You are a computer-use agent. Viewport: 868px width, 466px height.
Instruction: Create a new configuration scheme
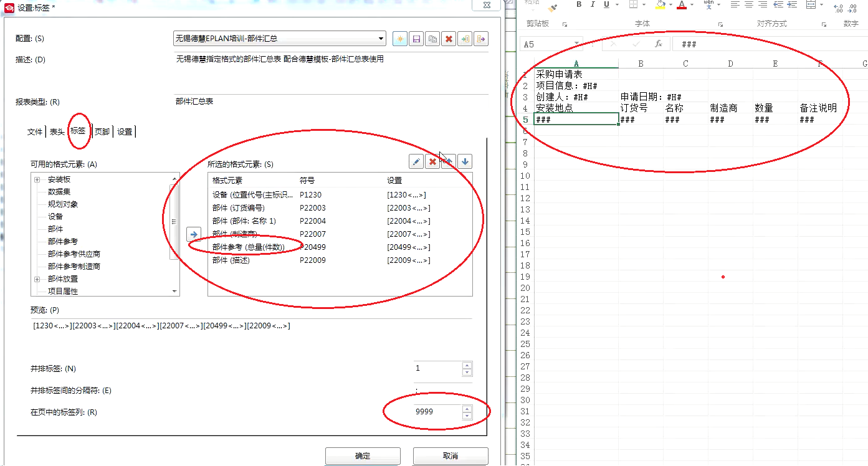click(399, 39)
